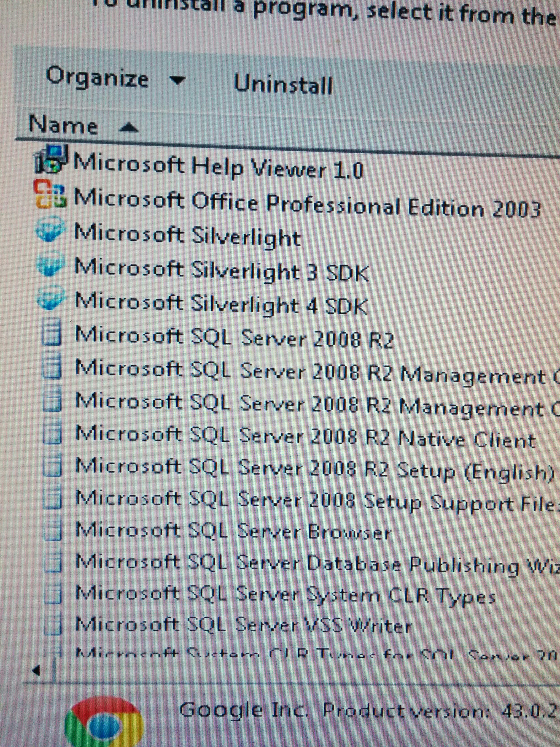Click the "Google Inc." publisher text
This screenshot has height=747, width=560.
tap(244, 710)
